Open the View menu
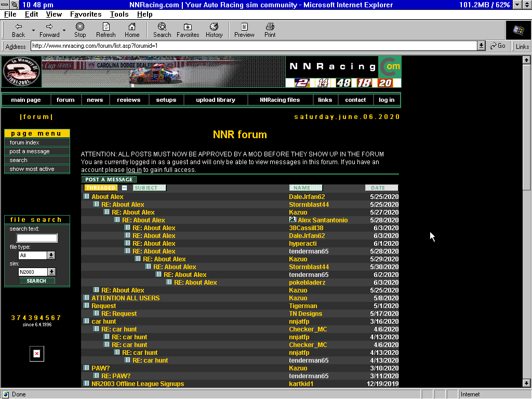Image resolution: width=532 pixels, height=399 pixels. tap(54, 14)
